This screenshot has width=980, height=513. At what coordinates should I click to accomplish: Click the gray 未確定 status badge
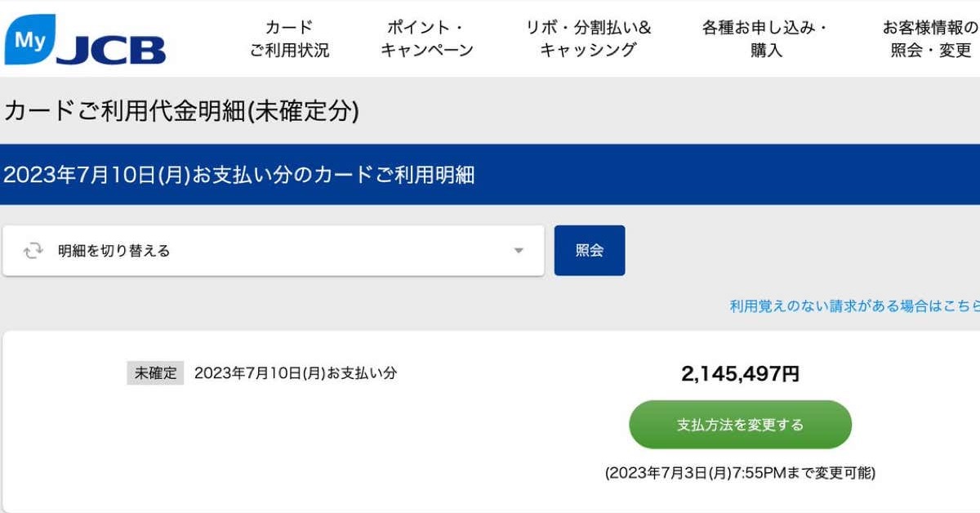(155, 373)
